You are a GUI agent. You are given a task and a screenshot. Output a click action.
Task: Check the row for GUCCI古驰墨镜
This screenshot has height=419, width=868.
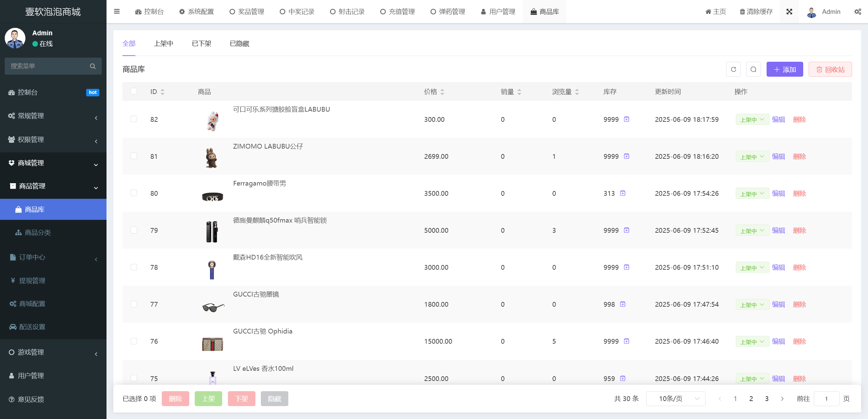click(134, 304)
